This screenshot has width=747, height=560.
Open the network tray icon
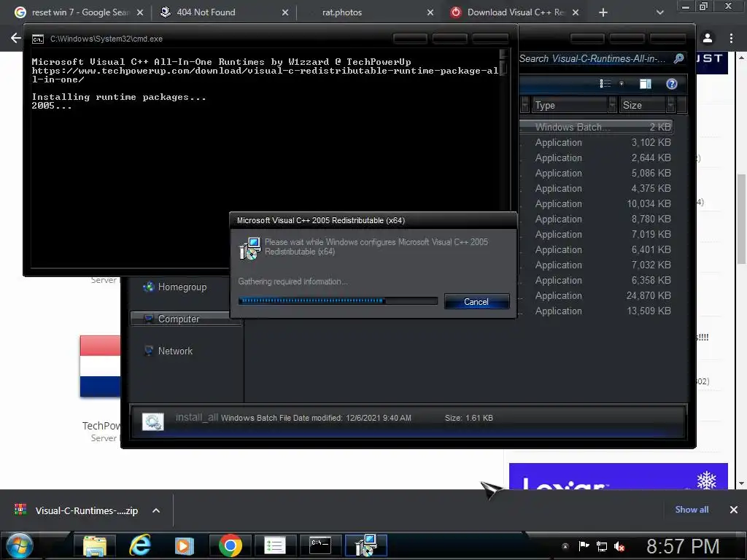point(602,547)
